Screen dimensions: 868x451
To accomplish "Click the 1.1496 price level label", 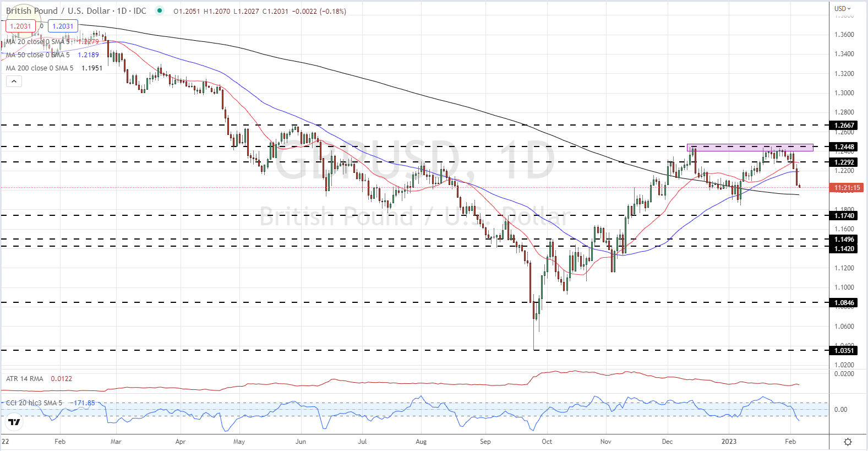I will point(844,240).
